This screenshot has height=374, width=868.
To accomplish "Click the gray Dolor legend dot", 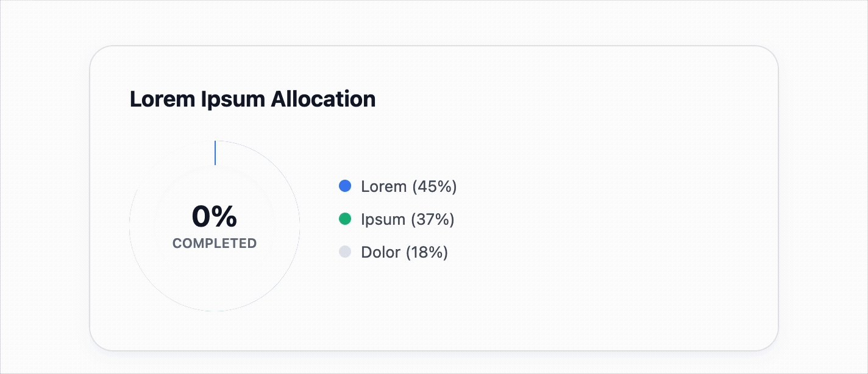I will [345, 252].
